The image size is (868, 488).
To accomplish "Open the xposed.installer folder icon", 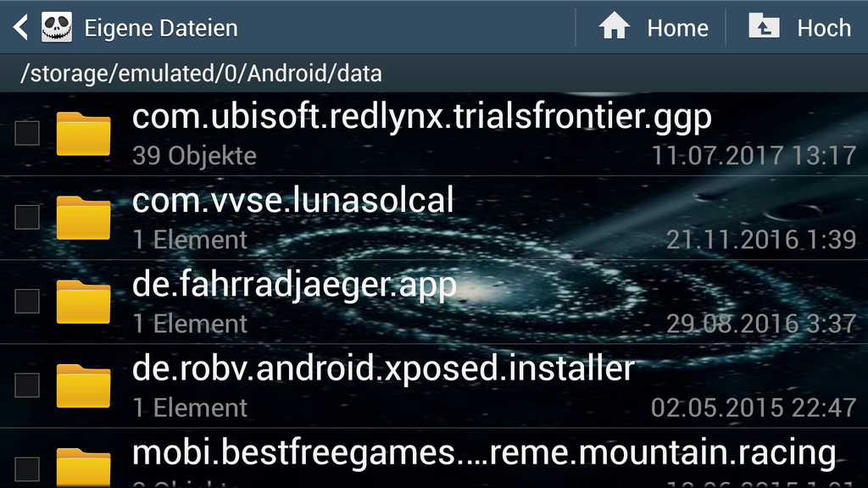I will (83, 385).
